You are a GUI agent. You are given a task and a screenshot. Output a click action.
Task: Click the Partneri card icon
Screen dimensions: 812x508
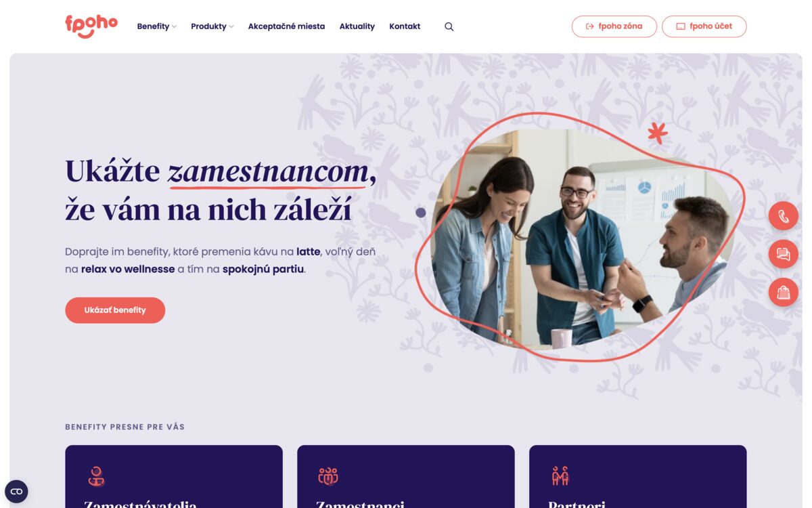tap(560, 476)
